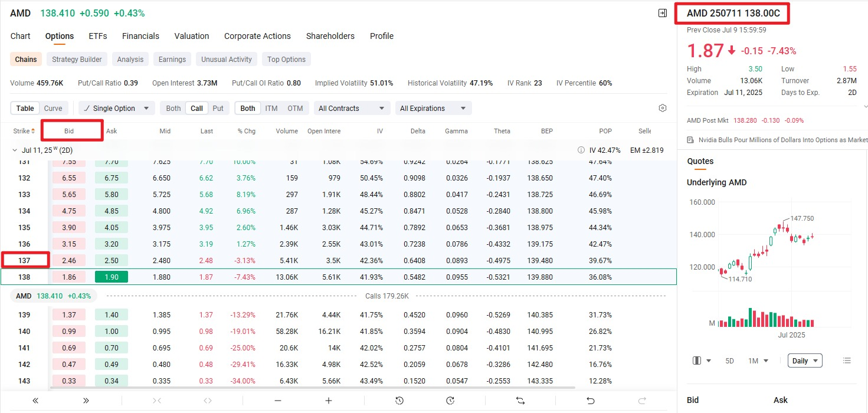This screenshot has width=868, height=413.
Task: Open Strategy Builder
Action: tap(77, 60)
